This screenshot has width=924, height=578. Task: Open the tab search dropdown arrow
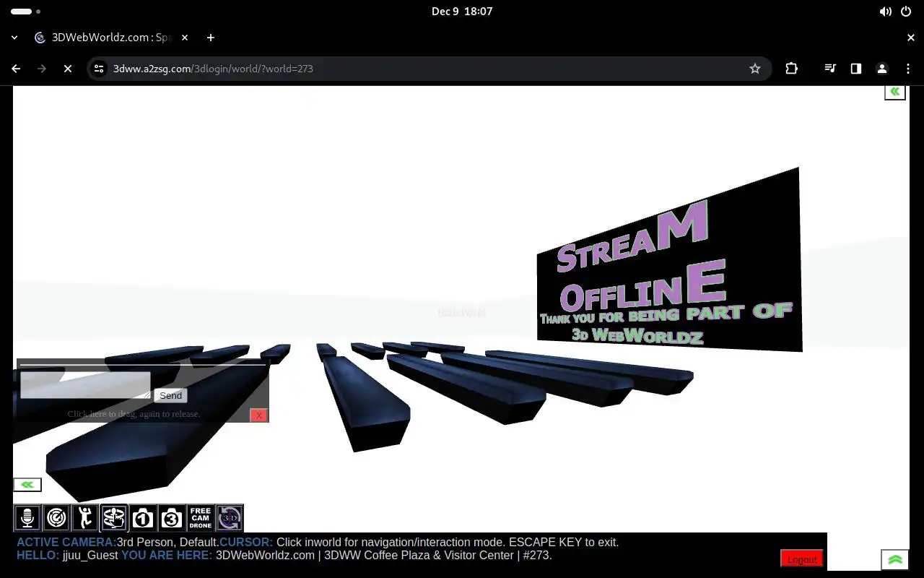click(x=14, y=38)
